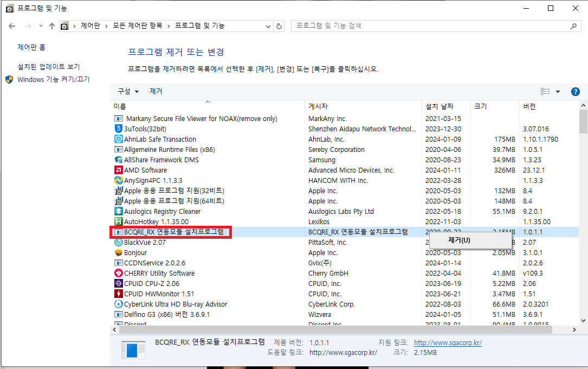This screenshot has height=369, width=588.
Task: Click the BCQRE_RX details pane thumbnail
Action: click(133, 349)
